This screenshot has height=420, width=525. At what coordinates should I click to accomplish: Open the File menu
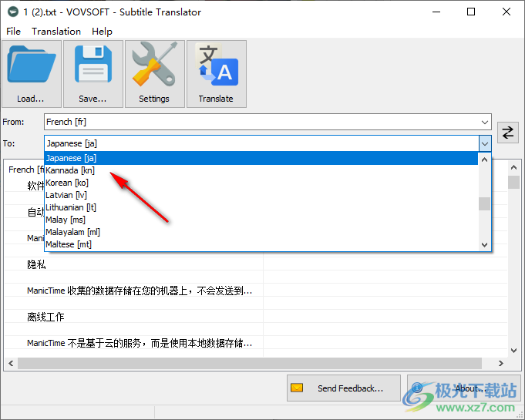click(13, 32)
